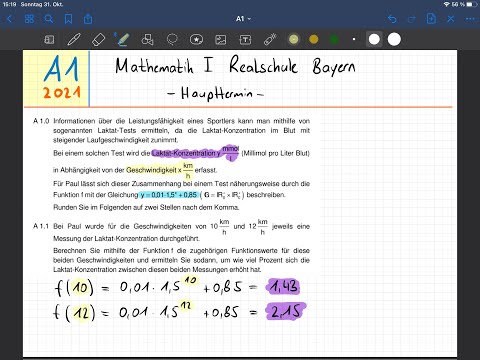Open the A1 document title dropdown
480x360 pixels.
243,19
